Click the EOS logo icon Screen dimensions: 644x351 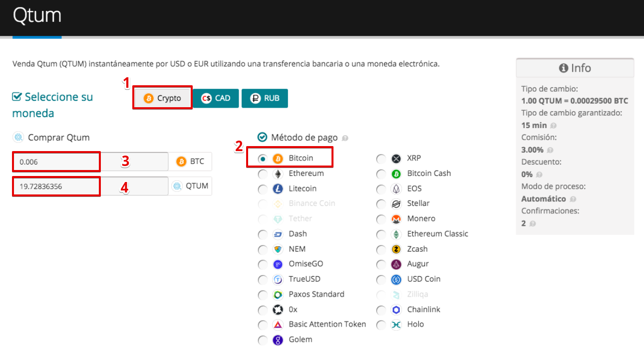(x=396, y=189)
